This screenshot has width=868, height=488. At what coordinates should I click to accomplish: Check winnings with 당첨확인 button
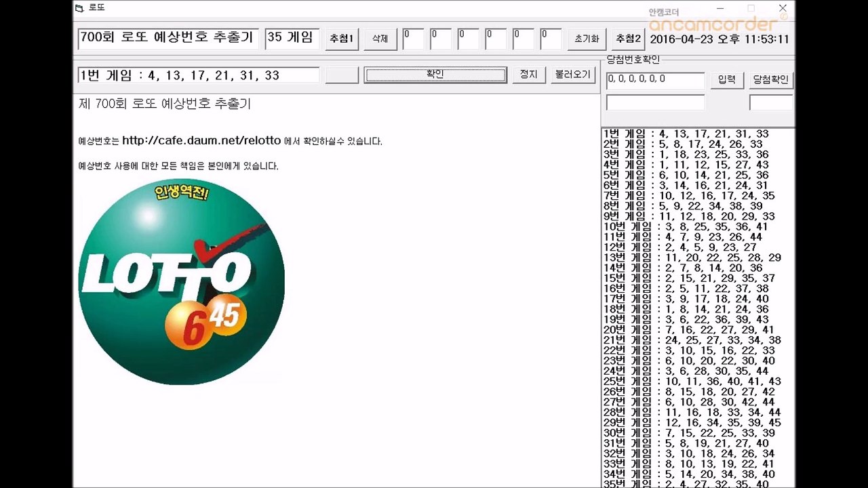771,80
